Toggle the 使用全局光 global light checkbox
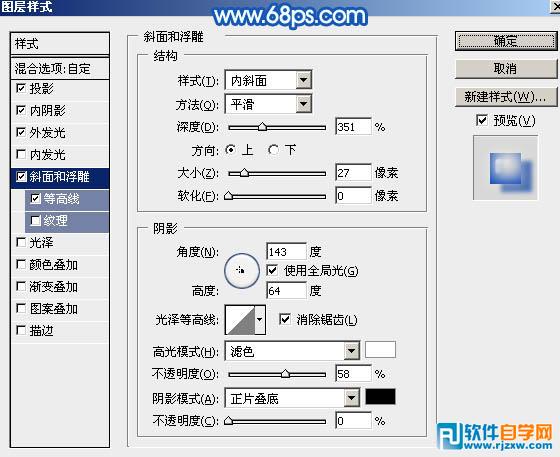 point(272,271)
